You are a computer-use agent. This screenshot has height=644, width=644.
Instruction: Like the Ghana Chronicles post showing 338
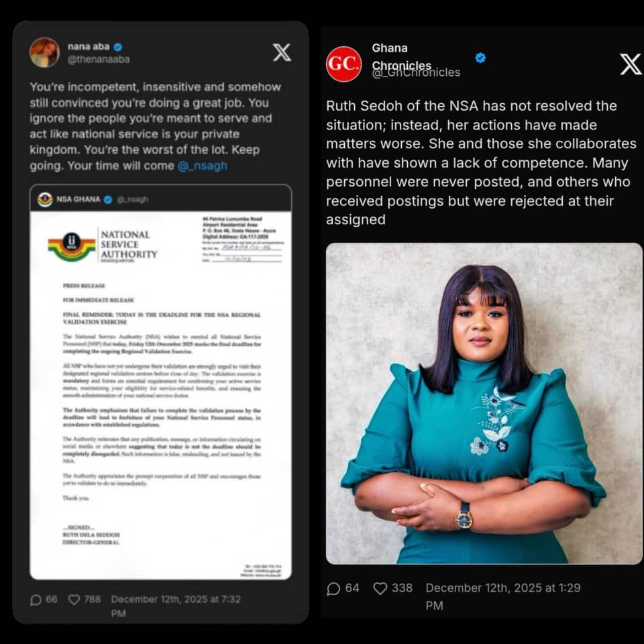380,588
